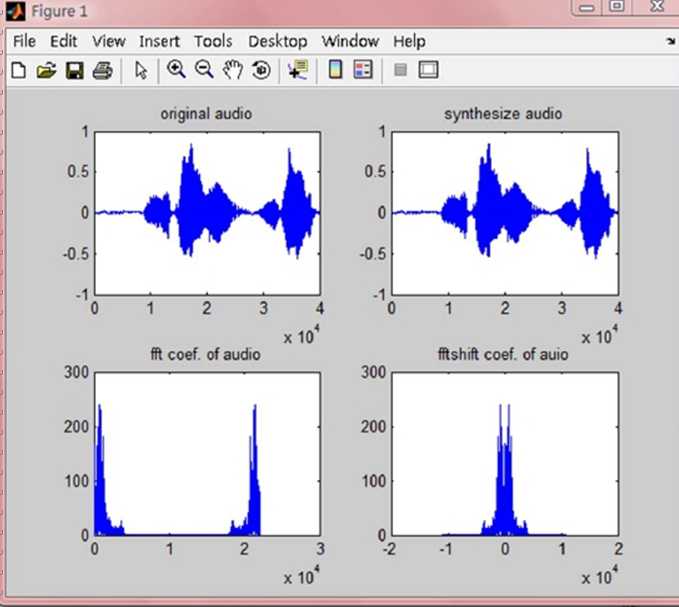Insert a legend with toolbar icon
679x607 pixels.
363,70
